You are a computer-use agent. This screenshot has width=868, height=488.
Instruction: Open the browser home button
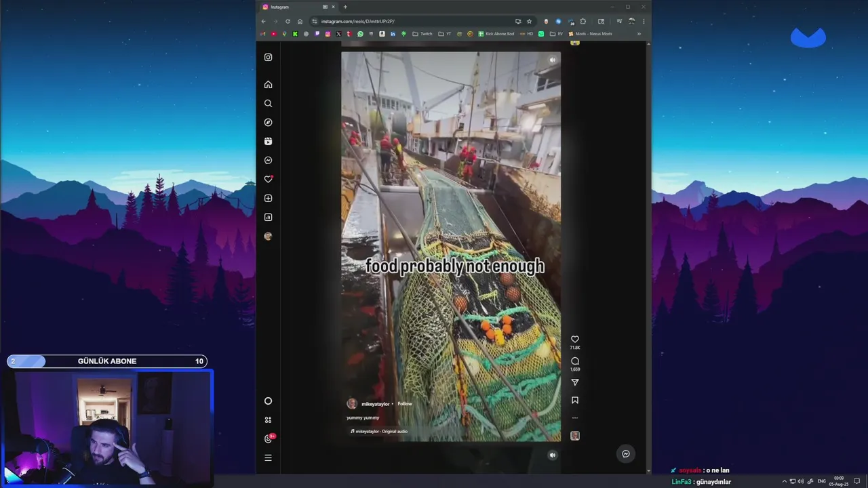coord(300,21)
